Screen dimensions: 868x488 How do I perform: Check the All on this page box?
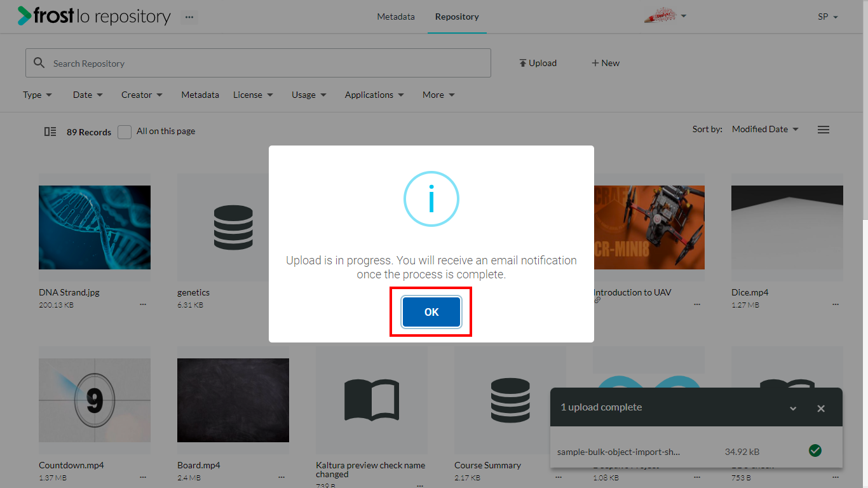(125, 132)
